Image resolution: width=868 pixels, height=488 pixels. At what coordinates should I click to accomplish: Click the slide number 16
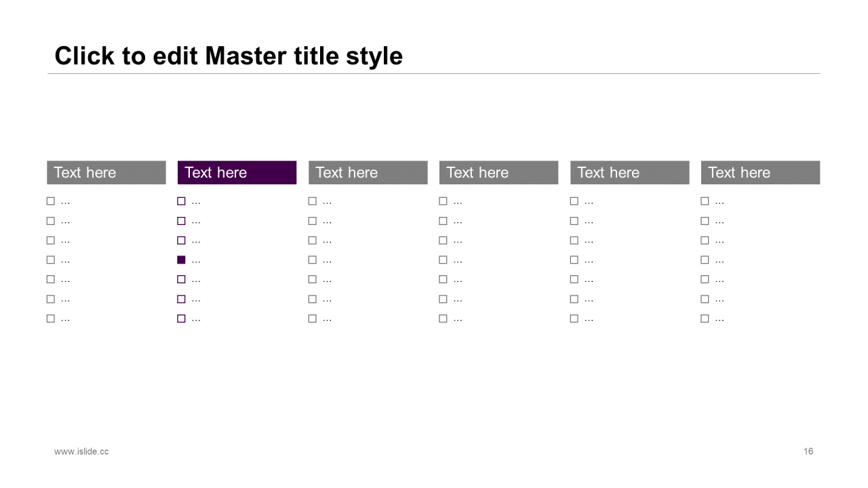click(x=808, y=451)
